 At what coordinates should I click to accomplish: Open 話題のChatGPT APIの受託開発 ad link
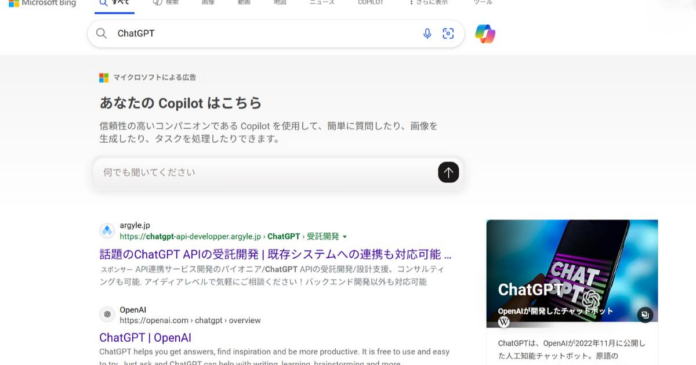point(275,254)
